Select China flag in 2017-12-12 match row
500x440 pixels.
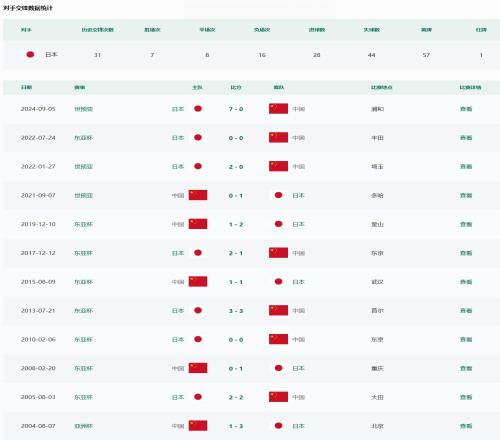point(278,253)
